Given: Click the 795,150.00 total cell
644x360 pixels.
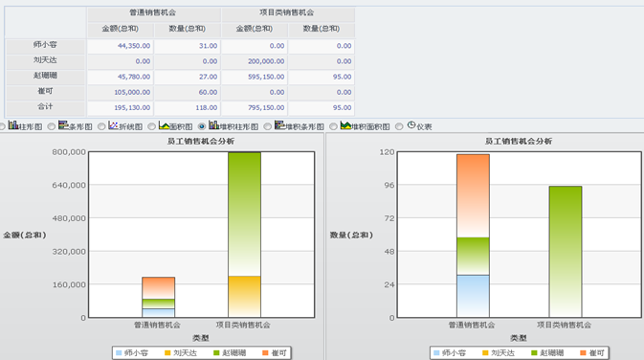Looking at the screenshot, I should click(x=255, y=107).
